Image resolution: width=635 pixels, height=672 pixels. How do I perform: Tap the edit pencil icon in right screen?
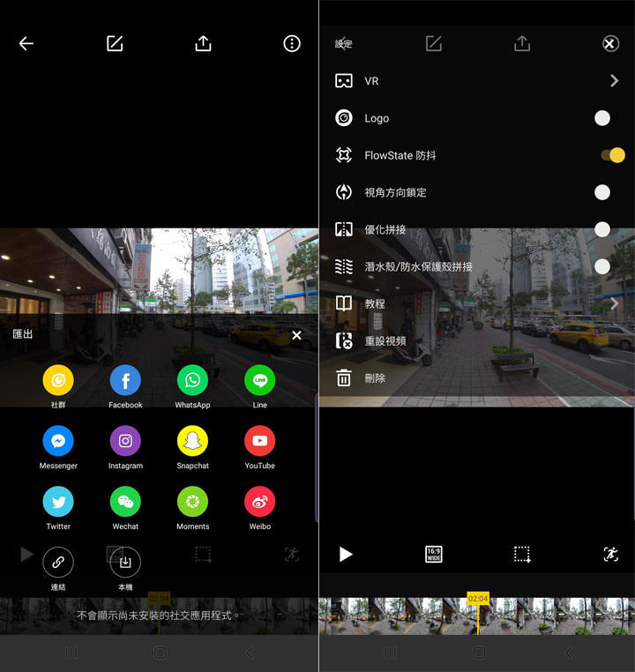pyautogui.click(x=434, y=44)
